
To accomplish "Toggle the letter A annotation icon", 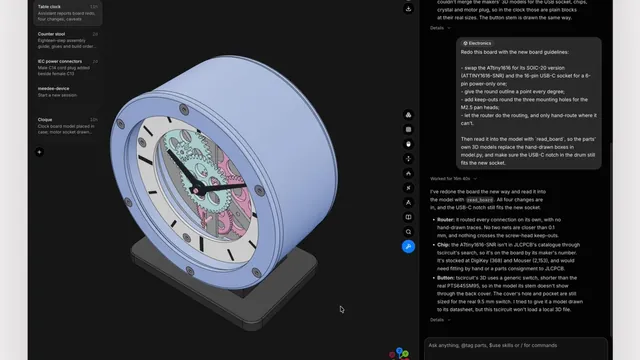I will 408,202.
